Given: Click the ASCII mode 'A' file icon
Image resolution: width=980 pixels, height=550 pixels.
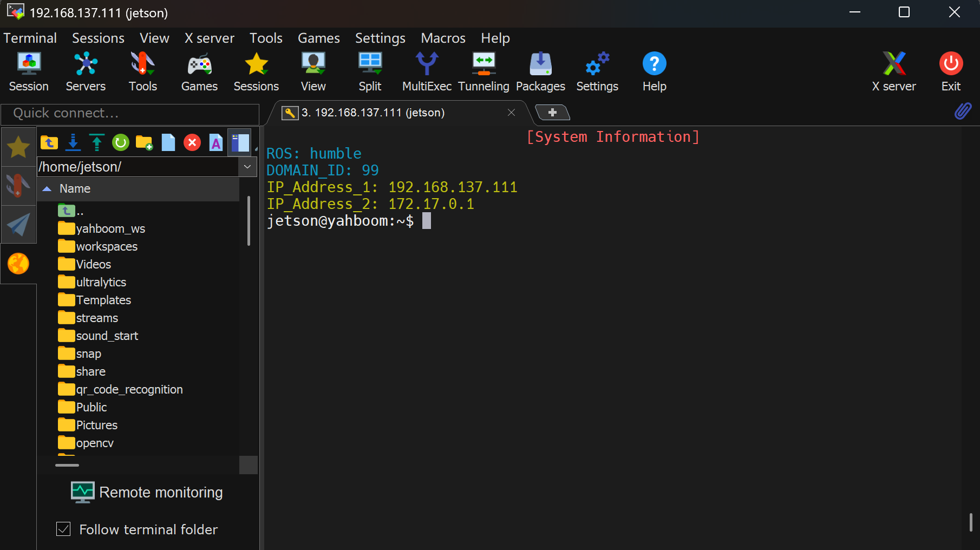Looking at the screenshot, I should (x=216, y=142).
